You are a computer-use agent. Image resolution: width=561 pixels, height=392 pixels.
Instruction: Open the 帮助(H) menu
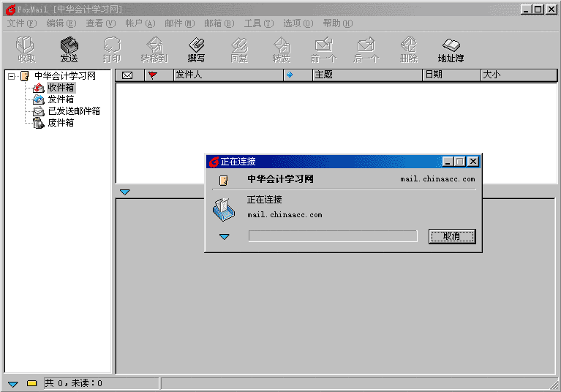[337, 23]
